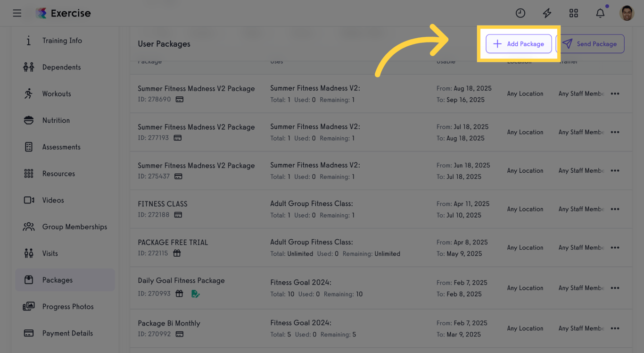Viewport: 644px width, 353px height.
Task: Open the apps grid icon
Action: (x=573, y=13)
